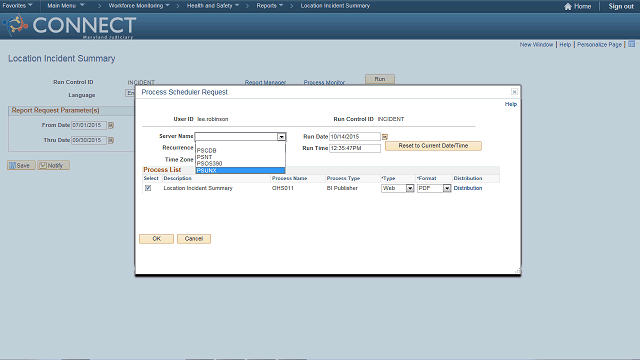This screenshot has height=360, width=640.
Task: Click the Cancel button
Action: [194, 239]
